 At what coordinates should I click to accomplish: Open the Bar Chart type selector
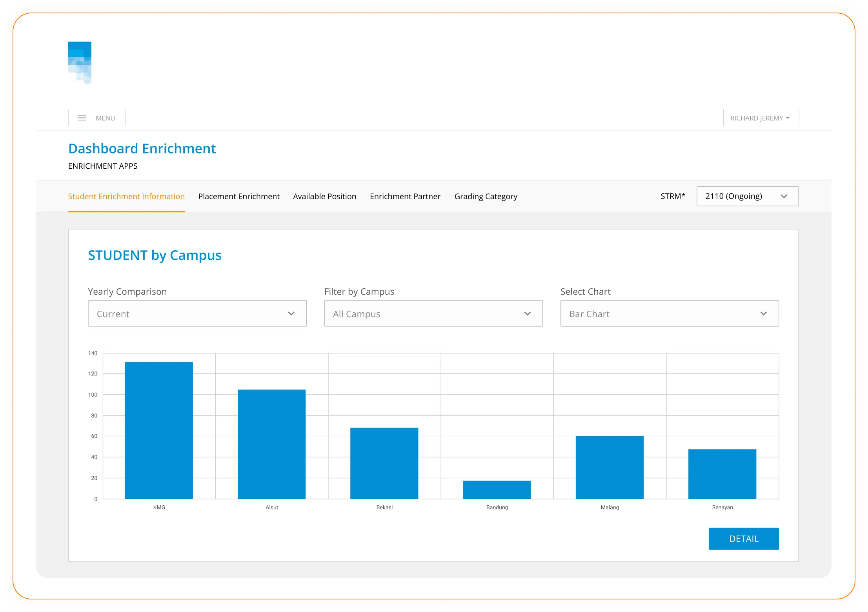(659, 313)
